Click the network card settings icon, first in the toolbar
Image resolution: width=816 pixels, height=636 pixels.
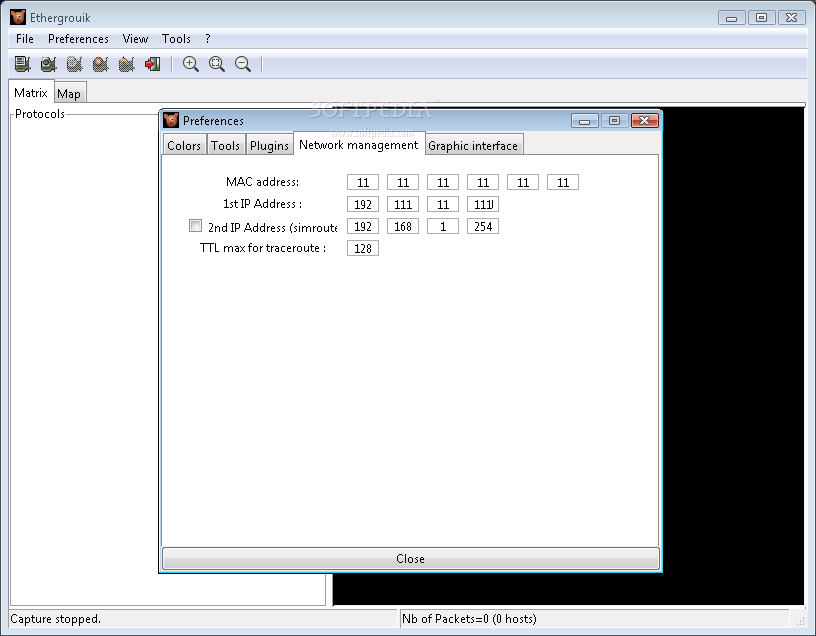pyautogui.click(x=22, y=64)
